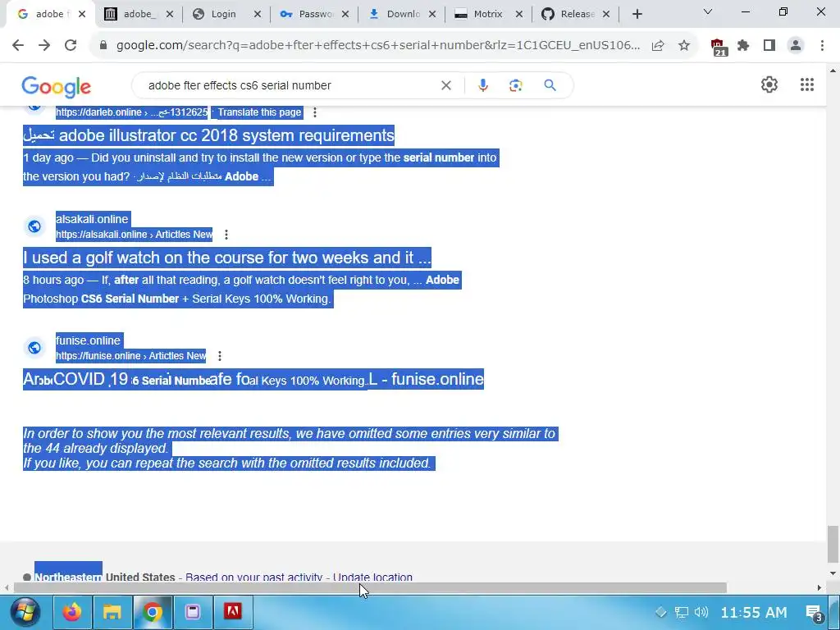Viewport: 840px width, 630px height.
Task: Open the red extension with 21 badge
Action: coord(719,47)
